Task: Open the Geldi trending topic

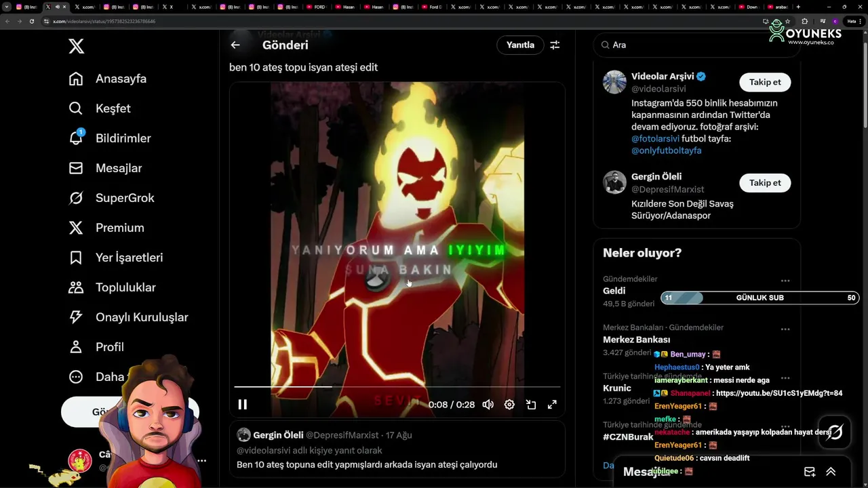Action: point(614,291)
